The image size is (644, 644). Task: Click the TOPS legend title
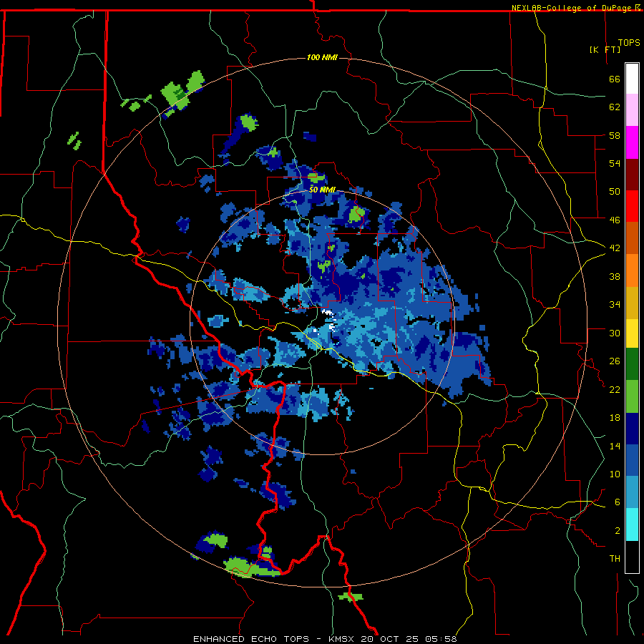(x=629, y=43)
